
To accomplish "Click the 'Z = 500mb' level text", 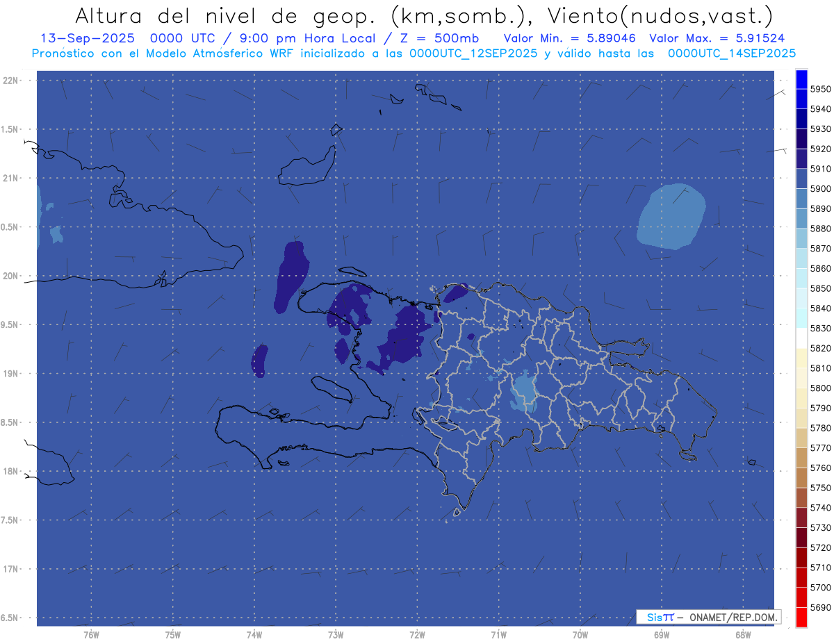I will (440, 39).
